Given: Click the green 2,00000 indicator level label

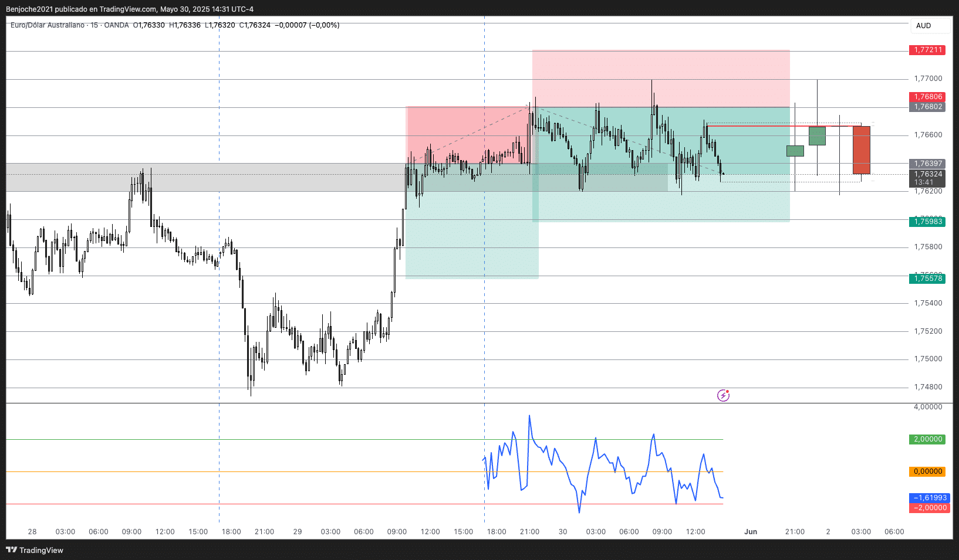Looking at the screenshot, I should point(927,439).
